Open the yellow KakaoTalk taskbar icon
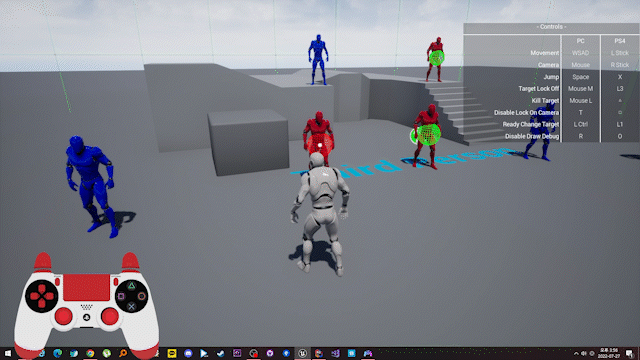This screenshot has height=360, width=640. (x=172, y=353)
